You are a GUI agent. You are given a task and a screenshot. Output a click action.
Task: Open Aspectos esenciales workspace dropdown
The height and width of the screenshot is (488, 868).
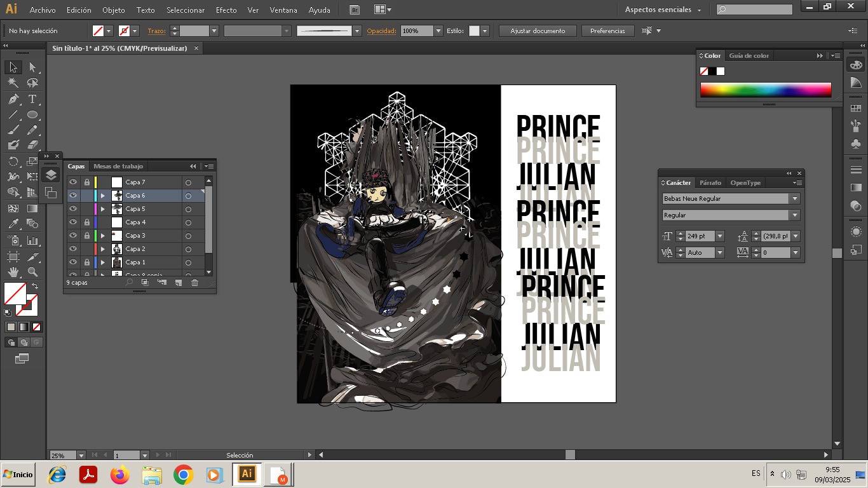663,10
